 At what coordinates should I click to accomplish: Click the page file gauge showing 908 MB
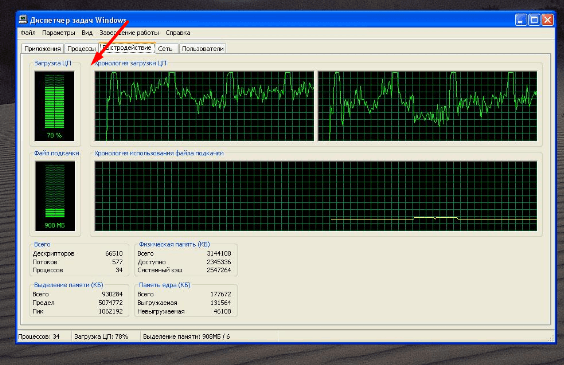(x=55, y=196)
